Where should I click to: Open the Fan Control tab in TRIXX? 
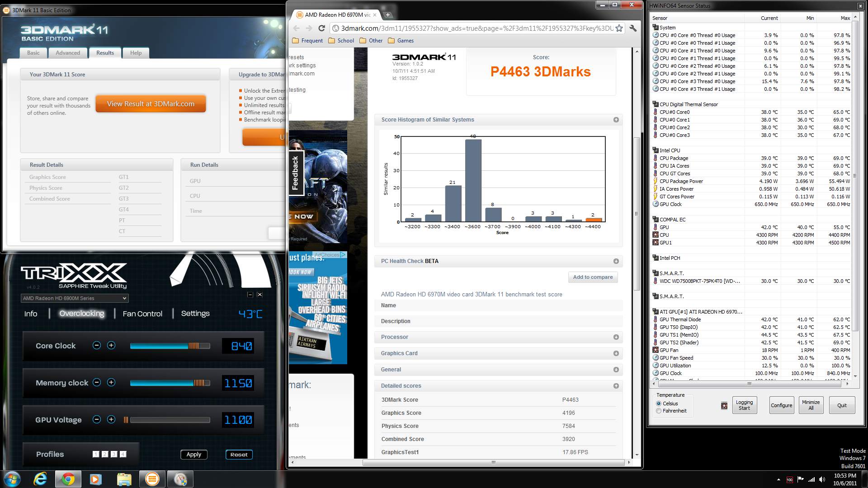tap(142, 314)
